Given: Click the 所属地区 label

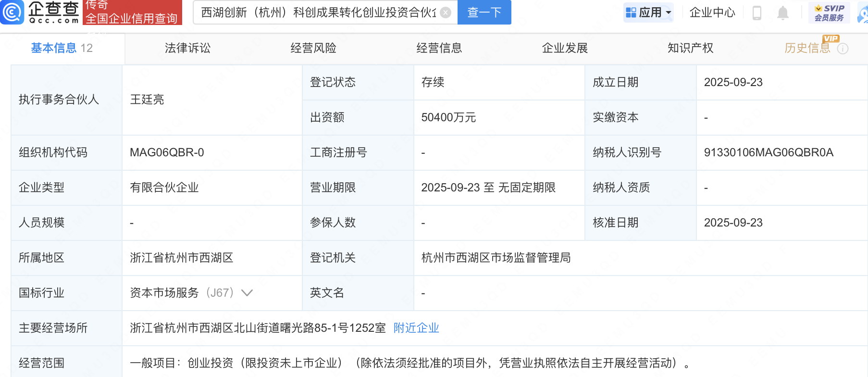Looking at the screenshot, I should tap(41, 258).
